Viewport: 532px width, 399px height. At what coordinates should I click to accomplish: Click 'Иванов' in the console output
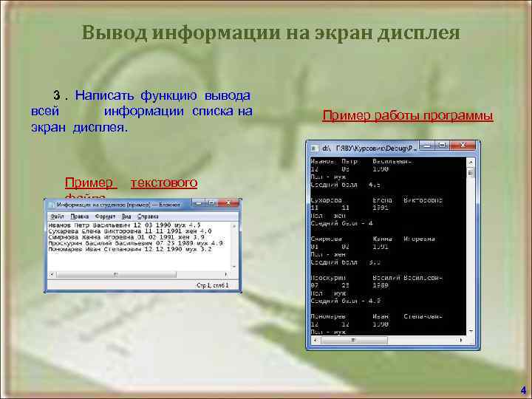coord(323,162)
